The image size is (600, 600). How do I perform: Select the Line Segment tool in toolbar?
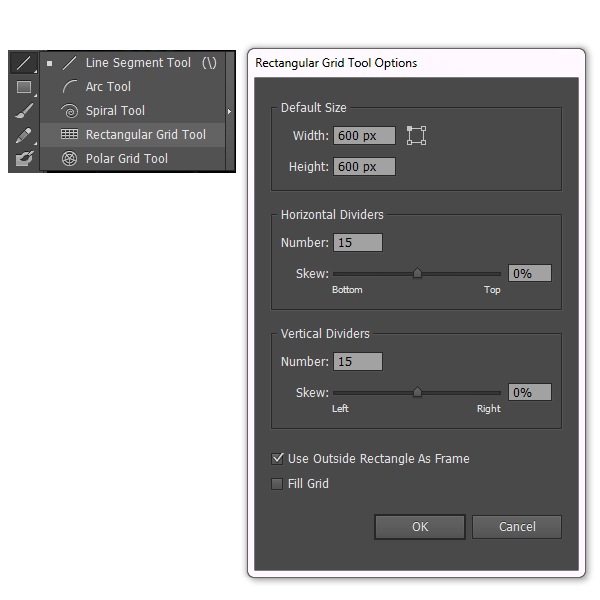(x=24, y=63)
